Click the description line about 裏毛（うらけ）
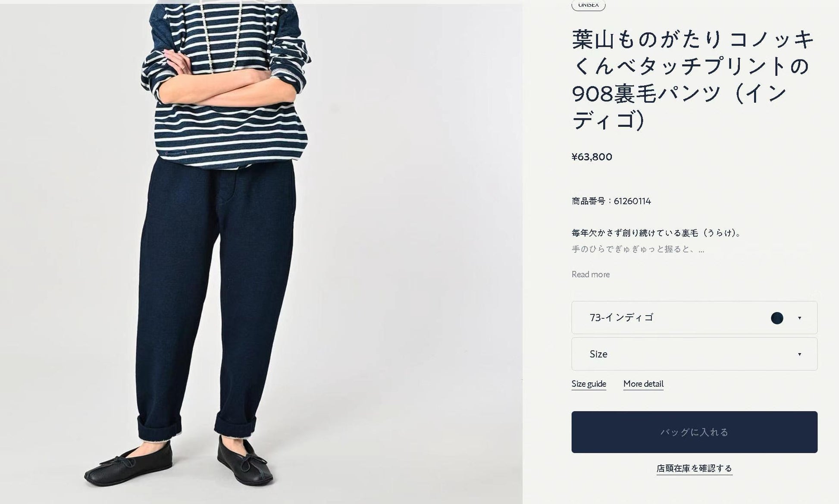Viewport: 839px width, 504px height. click(x=657, y=233)
